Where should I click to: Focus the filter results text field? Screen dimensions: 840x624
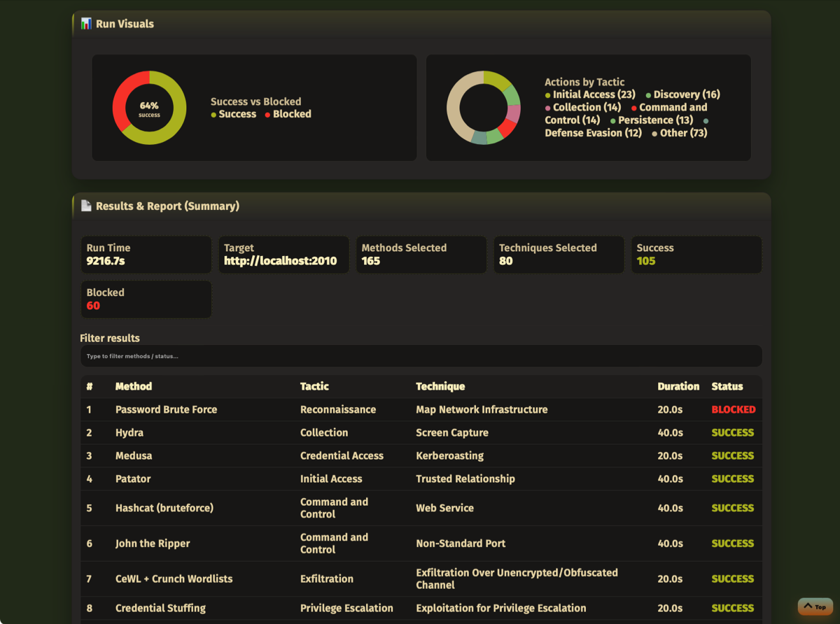421,356
